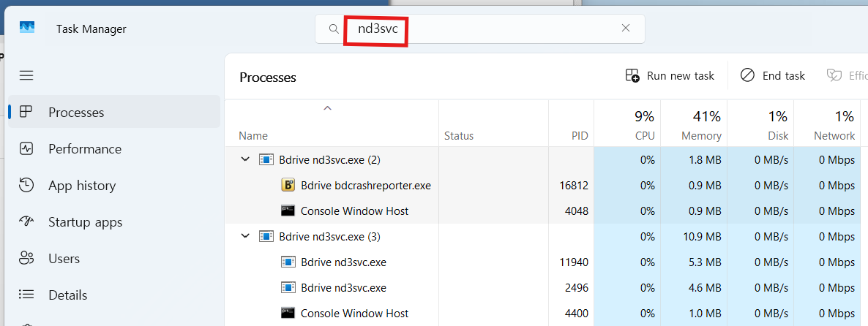The image size is (868, 326).
Task: Clear the search box with X
Action: pyautogui.click(x=625, y=29)
